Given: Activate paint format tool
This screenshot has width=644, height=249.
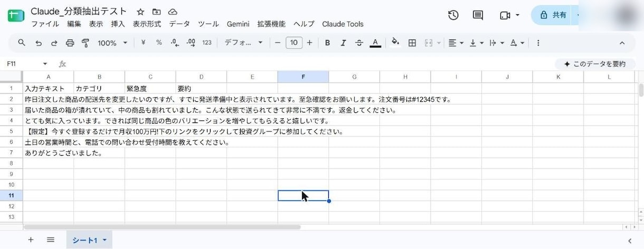Looking at the screenshot, I should click(x=86, y=43).
